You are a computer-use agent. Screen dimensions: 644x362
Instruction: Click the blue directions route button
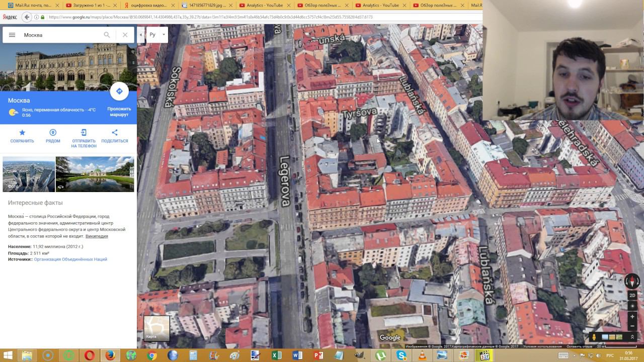(119, 91)
